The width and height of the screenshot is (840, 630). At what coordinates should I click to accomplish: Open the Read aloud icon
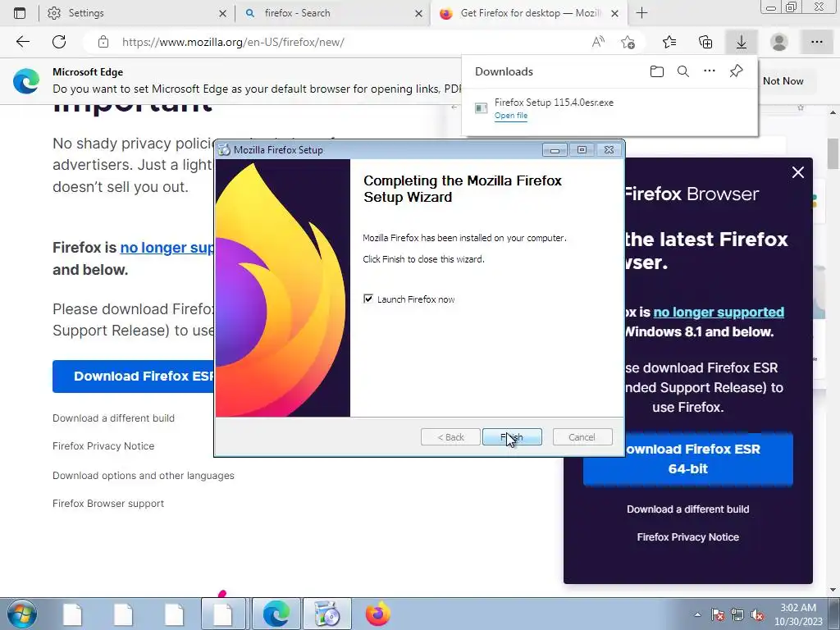[x=598, y=42]
